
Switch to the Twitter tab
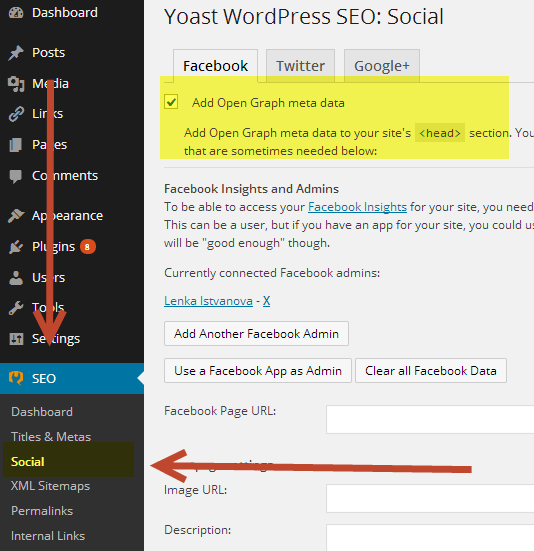pos(300,66)
